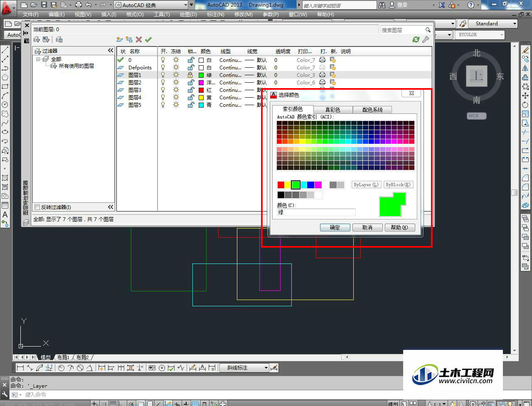Click the green Set Current layer checkmark icon
Viewport: 532px width, 406px height.
pyautogui.click(x=148, y=39)
